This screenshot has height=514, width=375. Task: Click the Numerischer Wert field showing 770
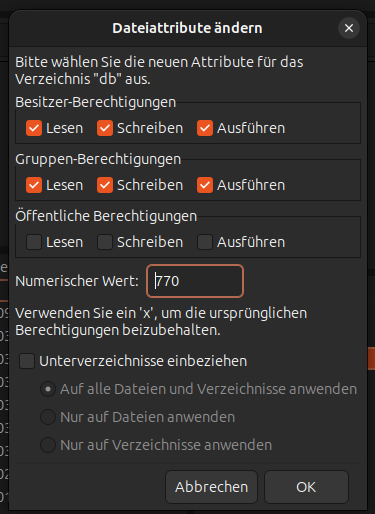[x=195, y=281]
